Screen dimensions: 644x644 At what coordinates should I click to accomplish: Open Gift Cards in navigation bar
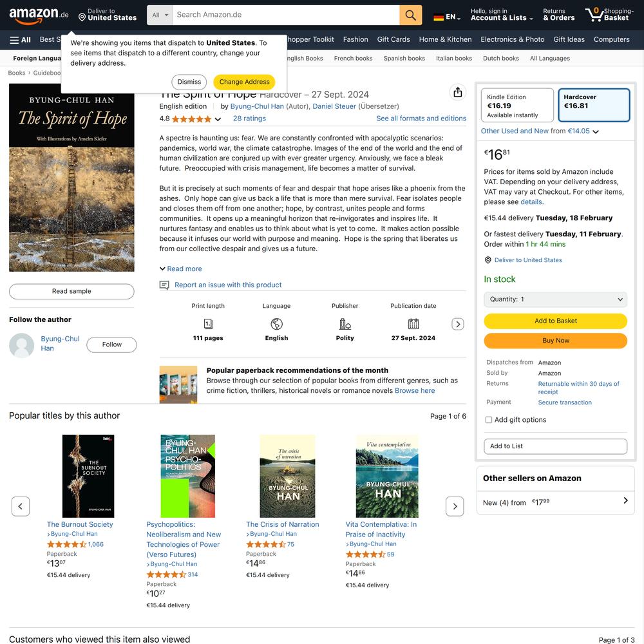coord(393,39)
